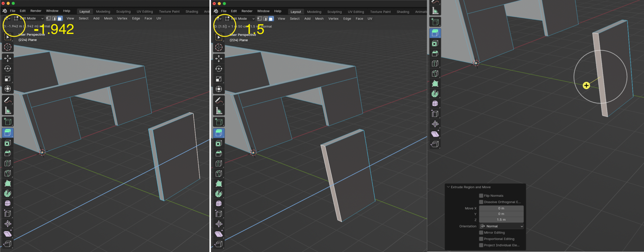Screen dimensions: 644x252
Task: Collapse the Extrude Region and Move panel
Action: [x=448, y=187]
